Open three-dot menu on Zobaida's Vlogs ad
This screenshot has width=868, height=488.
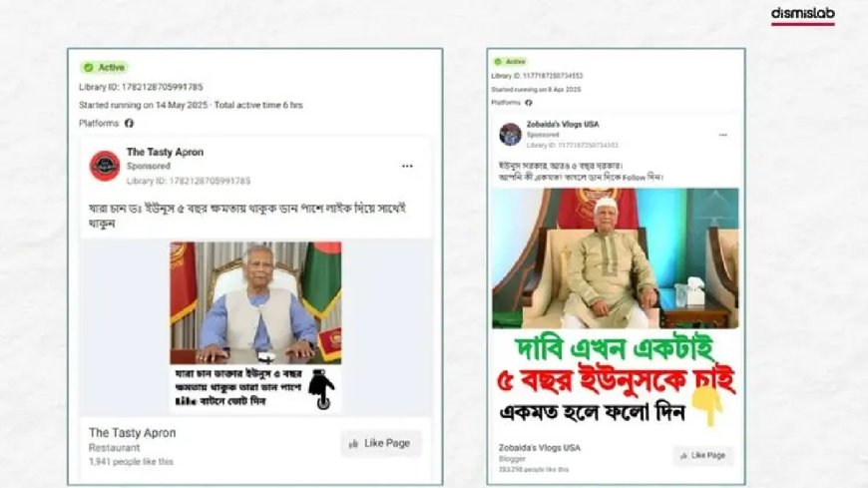[x=723, y=135]
